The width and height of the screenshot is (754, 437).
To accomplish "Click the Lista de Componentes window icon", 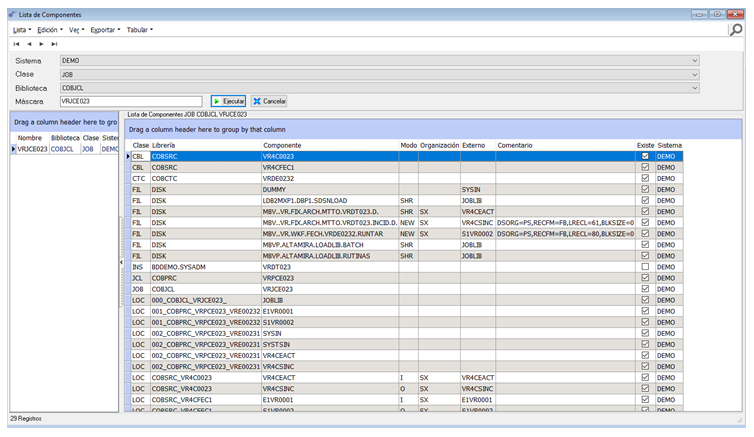I will pos(11,14).
